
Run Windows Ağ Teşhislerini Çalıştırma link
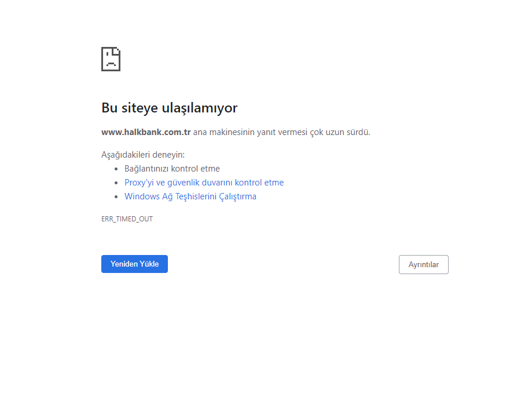(x=190, y=196)
